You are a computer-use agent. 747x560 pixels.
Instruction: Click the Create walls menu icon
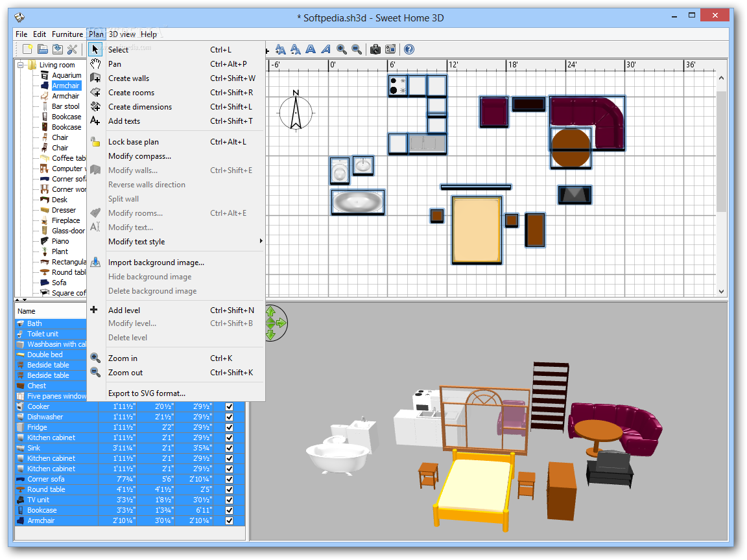pyautogui.click(x=95, y=78)
